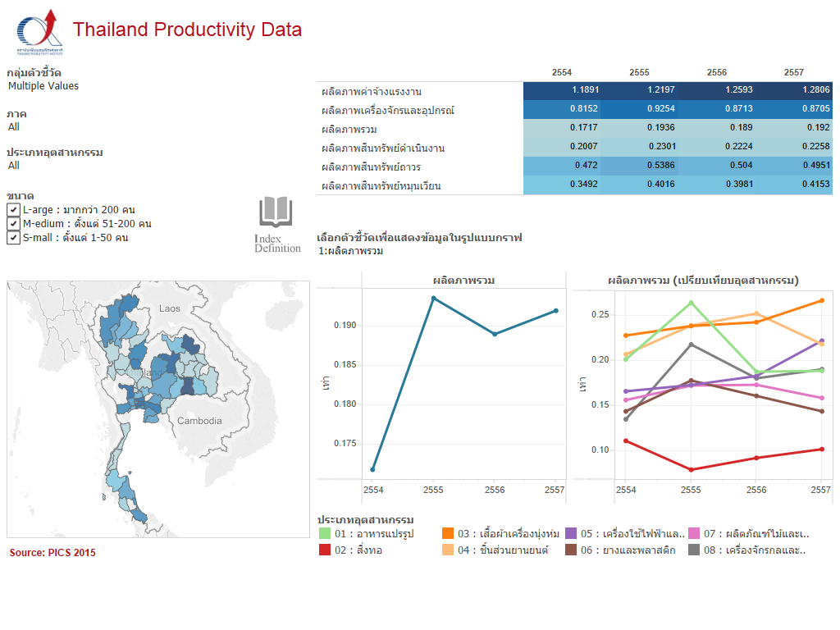Click the Thailand Productivity Data title
This screenshot has width=840, height=630.
point(188,30)
